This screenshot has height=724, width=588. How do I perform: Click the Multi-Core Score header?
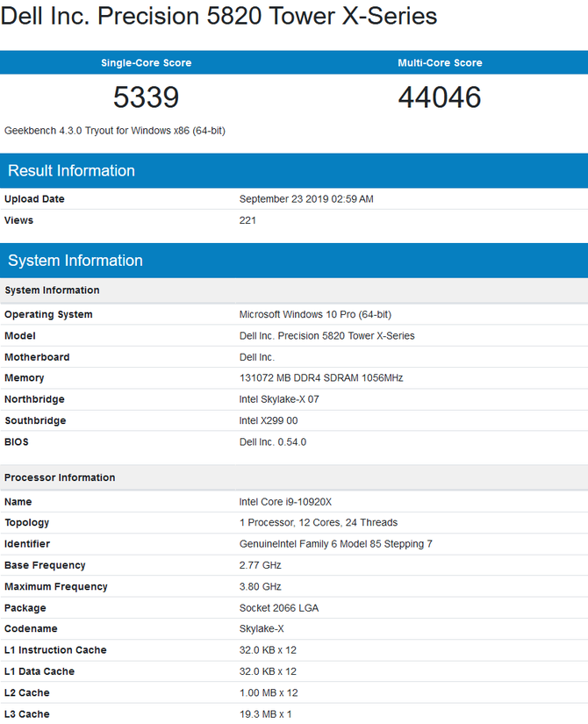[440, 63]
